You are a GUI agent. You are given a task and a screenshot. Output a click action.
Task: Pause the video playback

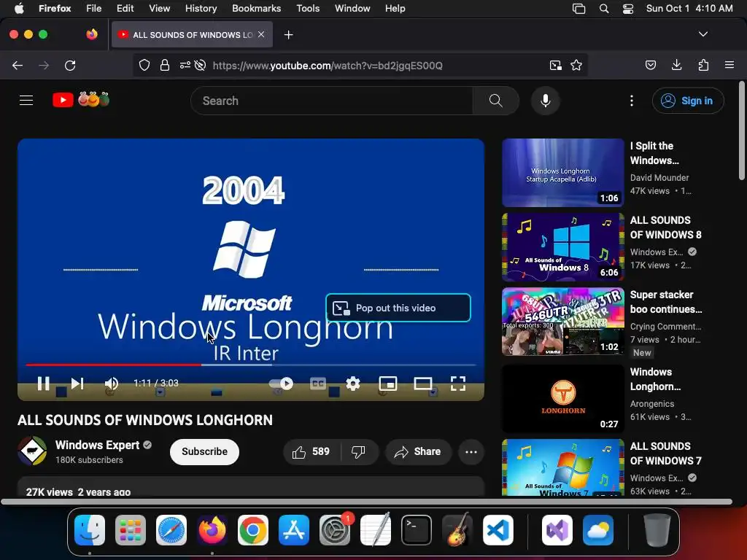(43, 384)
